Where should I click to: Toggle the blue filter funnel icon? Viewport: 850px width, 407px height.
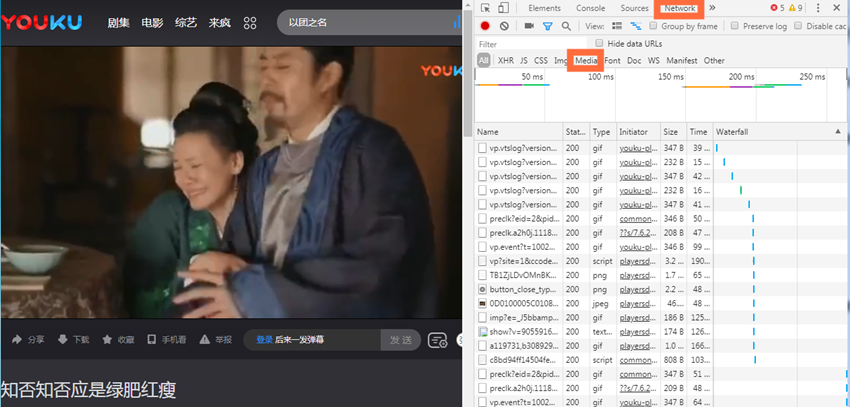(x=548, y=26)
